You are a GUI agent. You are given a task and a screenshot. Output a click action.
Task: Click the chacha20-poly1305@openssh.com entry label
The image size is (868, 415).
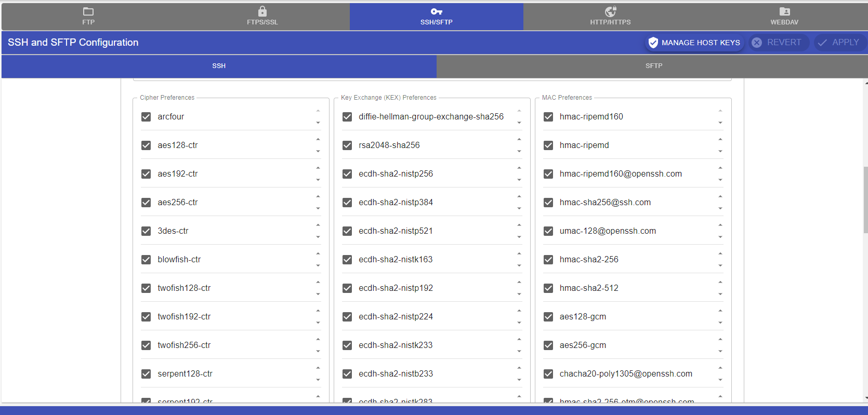pos(626,374)
